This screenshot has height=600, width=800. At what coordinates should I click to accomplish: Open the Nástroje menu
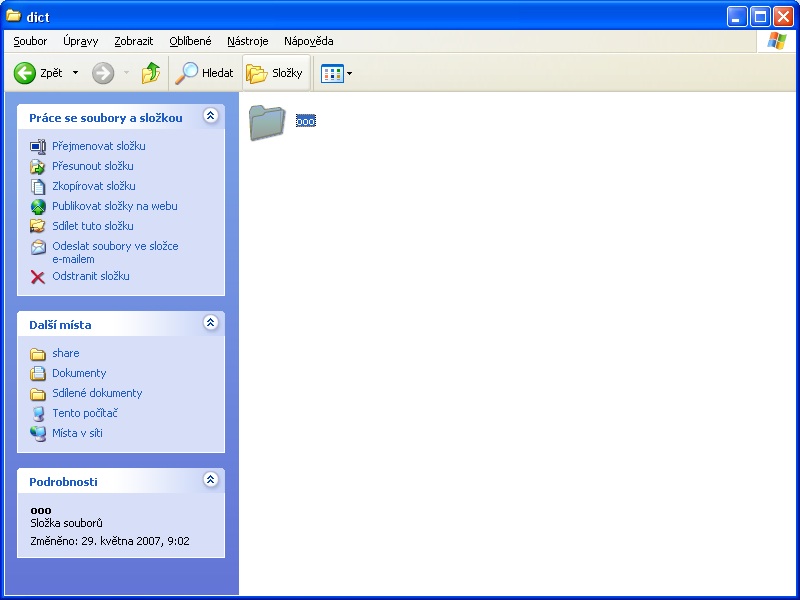pyautogui.click(x=247, y=41)
